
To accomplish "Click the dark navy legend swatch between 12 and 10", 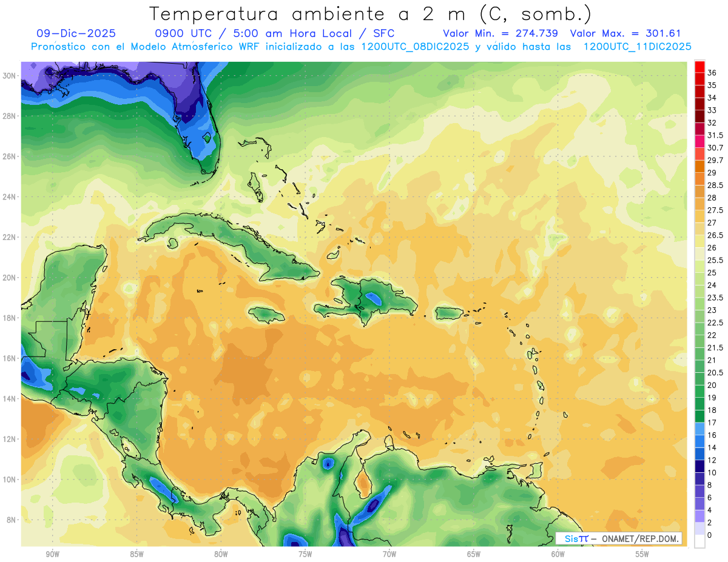I will (699, 467).
